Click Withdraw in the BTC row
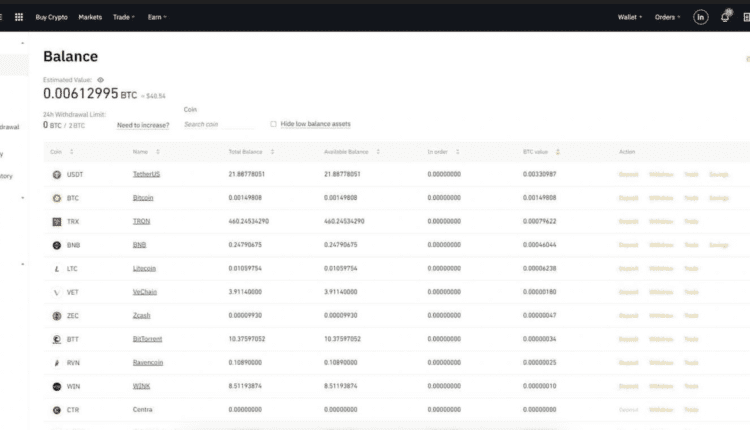 point(661,198)
